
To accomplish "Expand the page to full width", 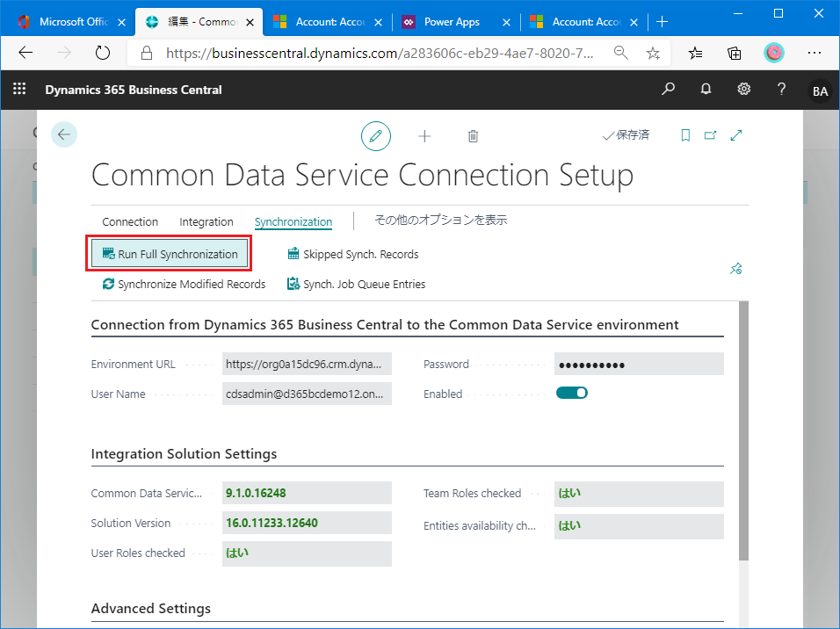I will click(x=736, y=135).
